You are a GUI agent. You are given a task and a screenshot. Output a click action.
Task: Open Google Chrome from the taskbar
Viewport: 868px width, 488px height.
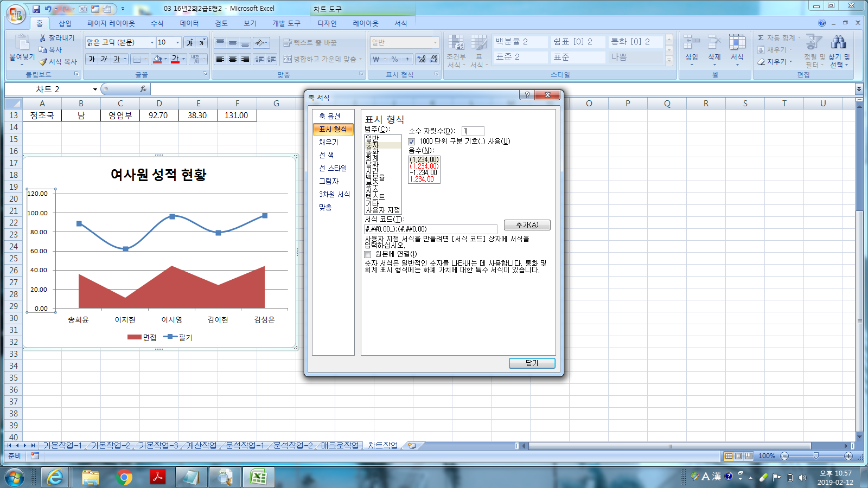point(124,477)
